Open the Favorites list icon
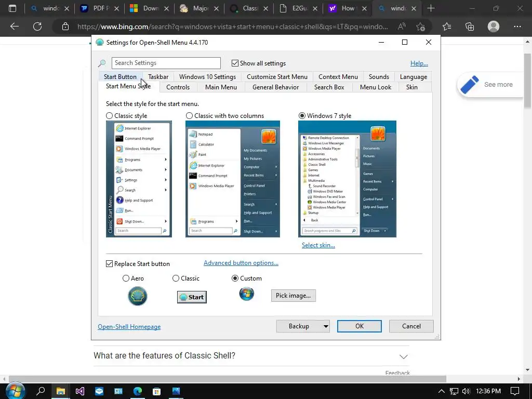This screenshot has height=399, width=532. pos(447,26)
